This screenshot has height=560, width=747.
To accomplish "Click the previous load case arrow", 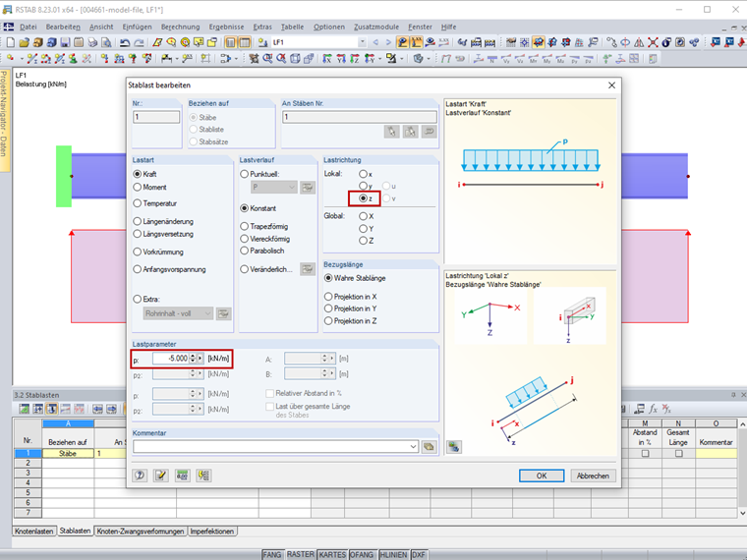I will [x=375, y=42].
